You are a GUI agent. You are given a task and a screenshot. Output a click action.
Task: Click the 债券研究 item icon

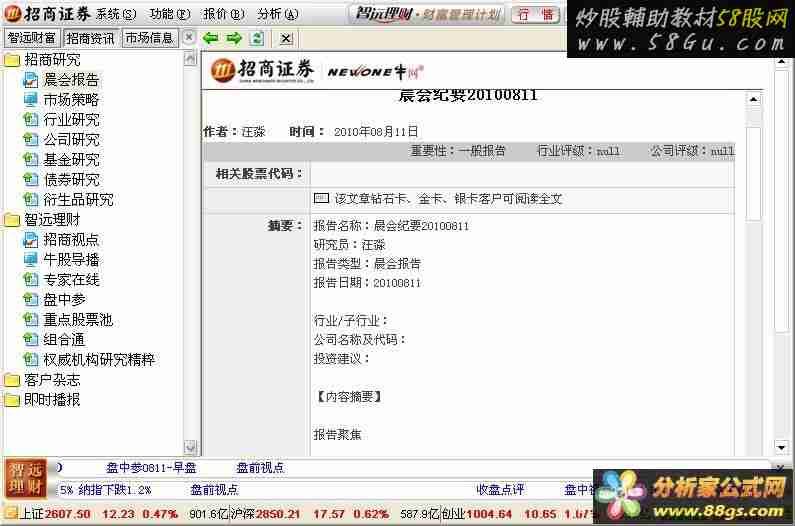30,180
